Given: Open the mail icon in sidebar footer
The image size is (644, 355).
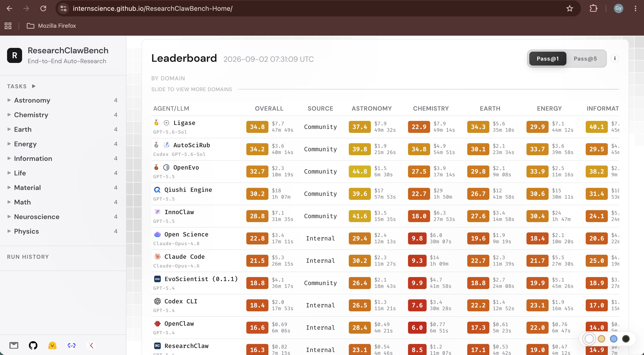Looking at the screenshot, I should pyautogui.click(x=14, y=345).
